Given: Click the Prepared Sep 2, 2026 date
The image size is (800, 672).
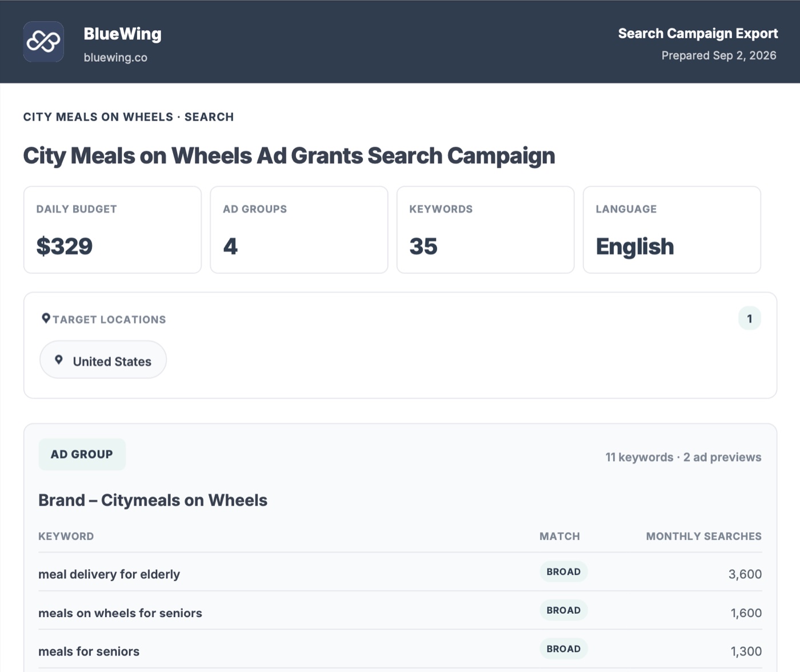Looking at the screenshot, I should coord(719,55).
